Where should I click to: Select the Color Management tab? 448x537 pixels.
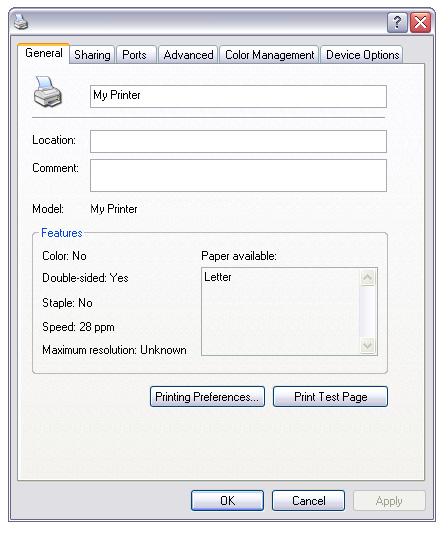(x=269, y=55)
